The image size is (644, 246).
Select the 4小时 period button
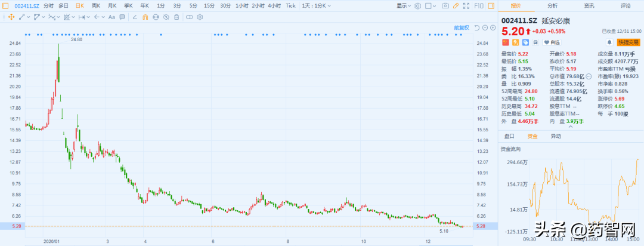click(x=274, y=6)
